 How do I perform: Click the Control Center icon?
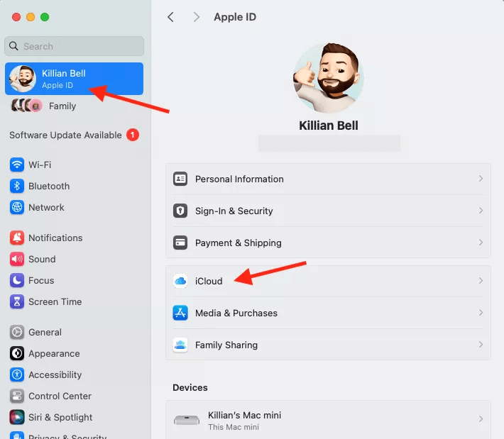coord(17,396)
